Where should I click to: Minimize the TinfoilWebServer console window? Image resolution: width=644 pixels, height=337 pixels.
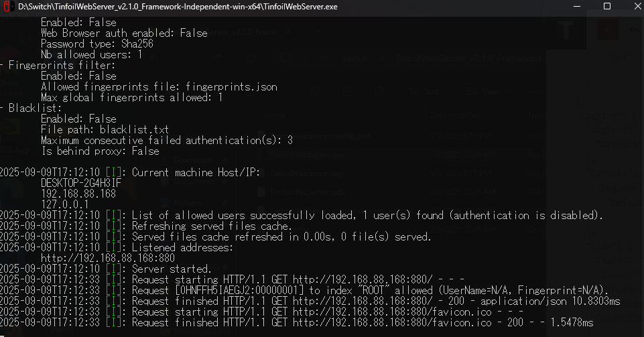[x=576, y=7]
